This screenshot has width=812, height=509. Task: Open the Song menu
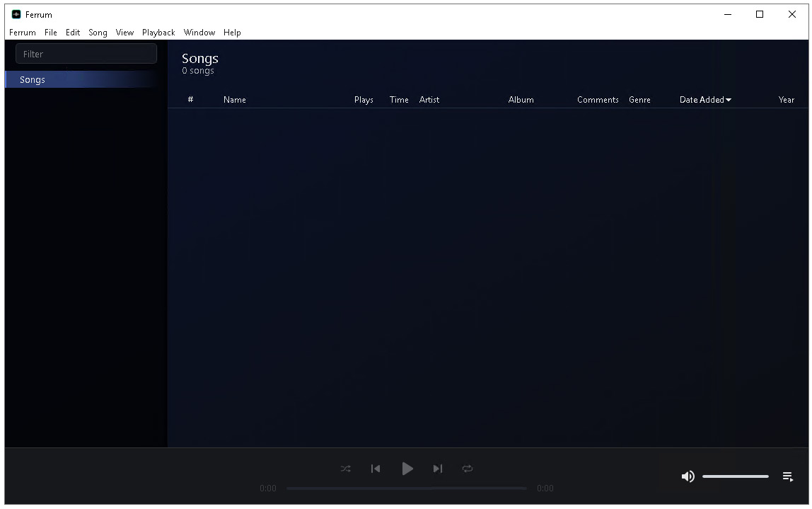pos(98,32)
